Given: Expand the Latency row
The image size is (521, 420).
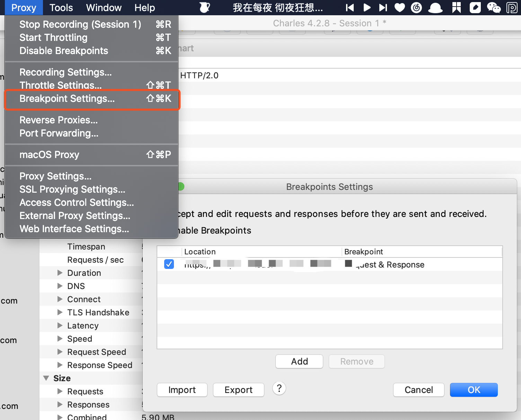Looking at the screenshot, I should pyautogui.click(x=60, y=325).
